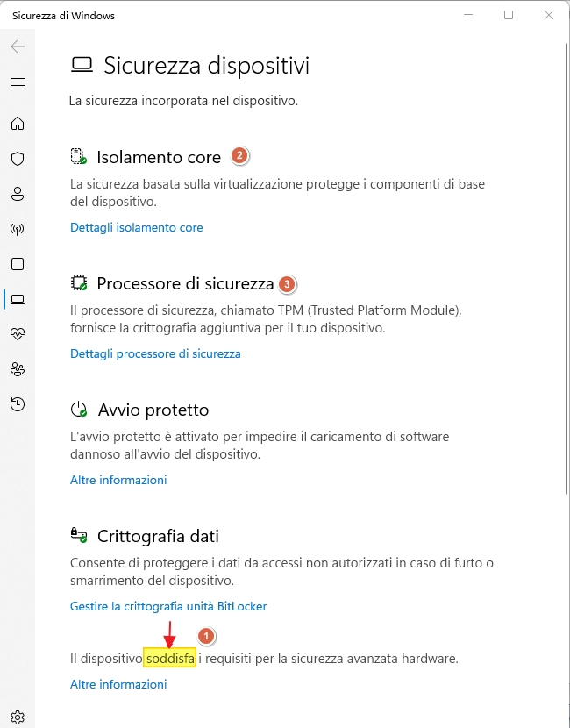Click Altre informazioni under hardware security text
Image resolution: width=570 pixels, height=728 pixels.
[x=118, y=684]
